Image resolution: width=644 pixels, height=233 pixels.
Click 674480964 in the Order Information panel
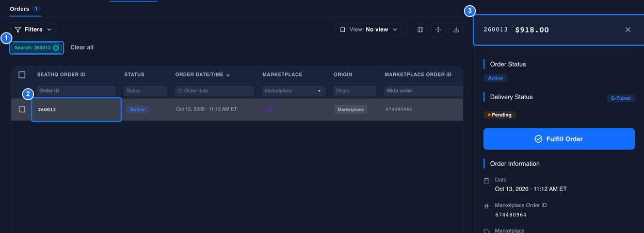coord(511,215)
